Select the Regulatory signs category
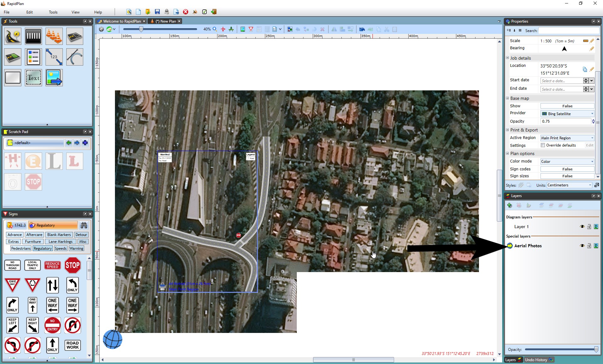Screen dimensions: 603x364 tap(42, 248)
